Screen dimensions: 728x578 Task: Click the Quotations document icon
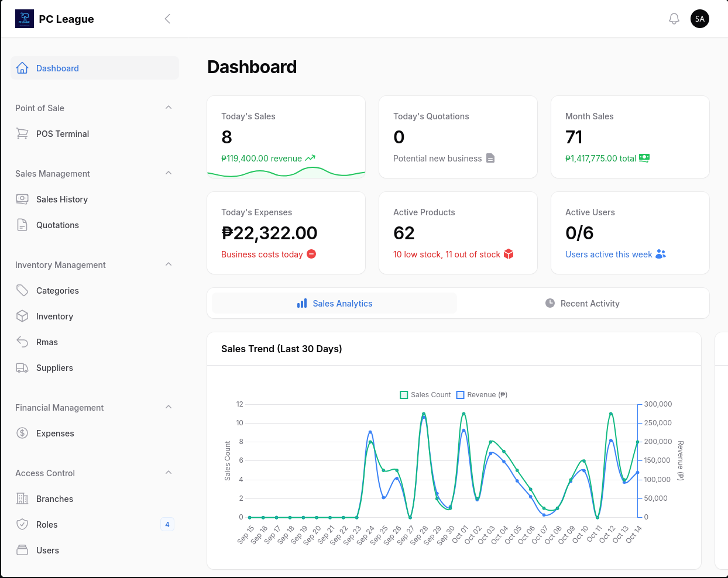22,225
